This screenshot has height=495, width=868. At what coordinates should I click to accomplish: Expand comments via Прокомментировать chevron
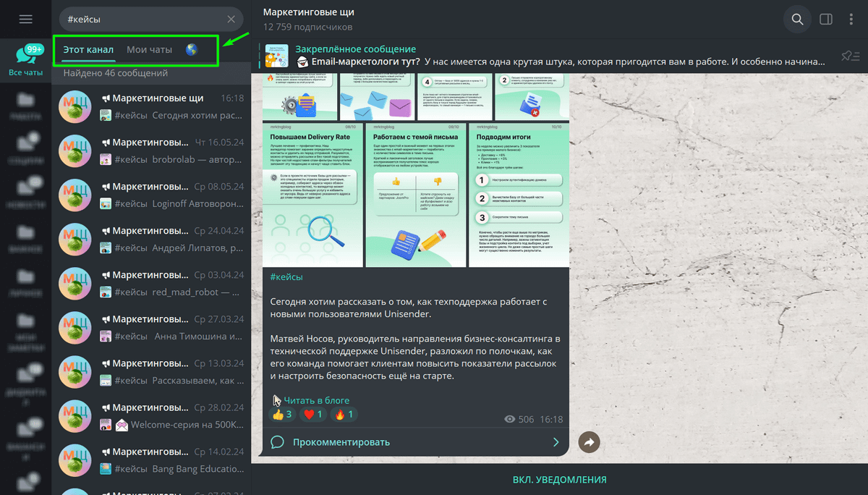(x=556, y=442)
